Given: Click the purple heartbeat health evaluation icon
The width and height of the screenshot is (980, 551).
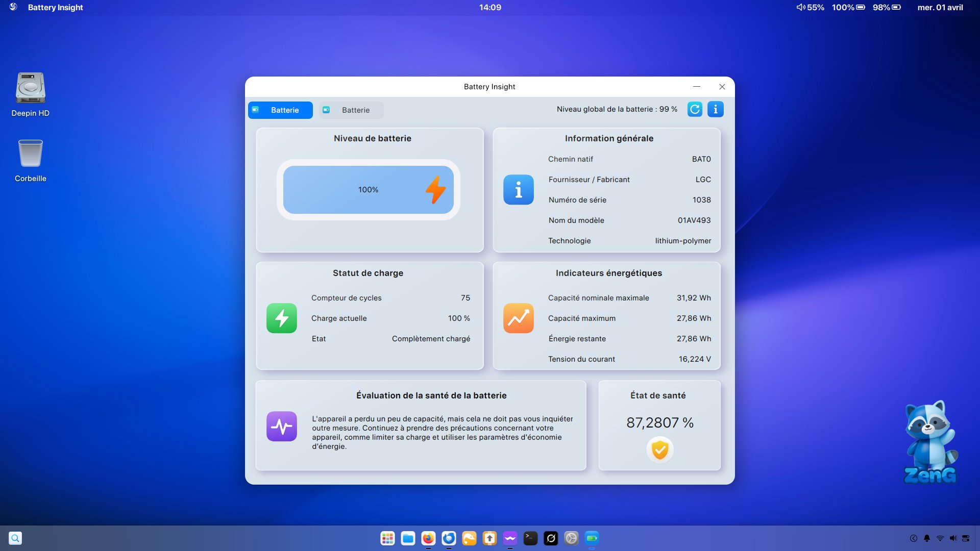Looking at the screenshot, I should 282,426.
